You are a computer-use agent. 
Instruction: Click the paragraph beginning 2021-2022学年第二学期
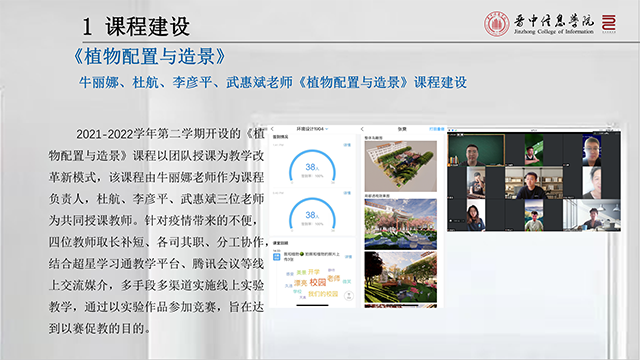click(157, 231)
